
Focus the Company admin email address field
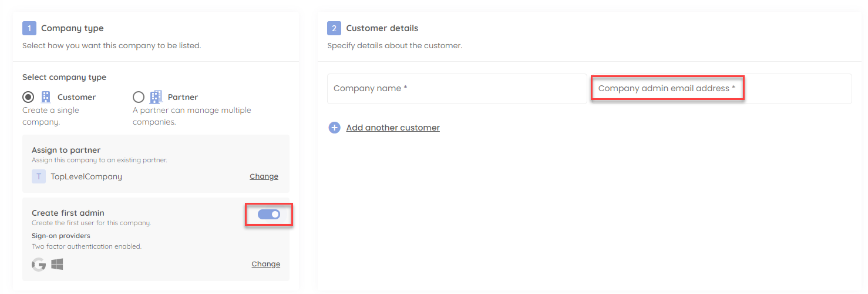pyautogui.click(x=721, y=89)
